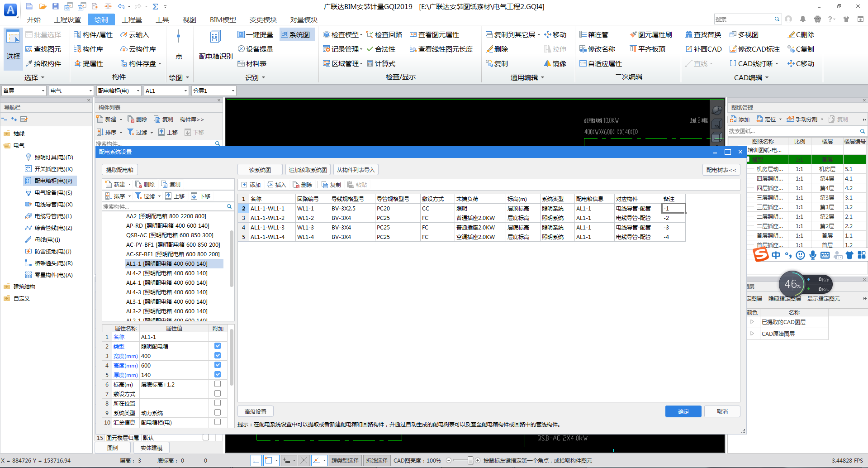Adjust the CAD图亮度 slider handle
868x468 pixels.
coord(470,460)
